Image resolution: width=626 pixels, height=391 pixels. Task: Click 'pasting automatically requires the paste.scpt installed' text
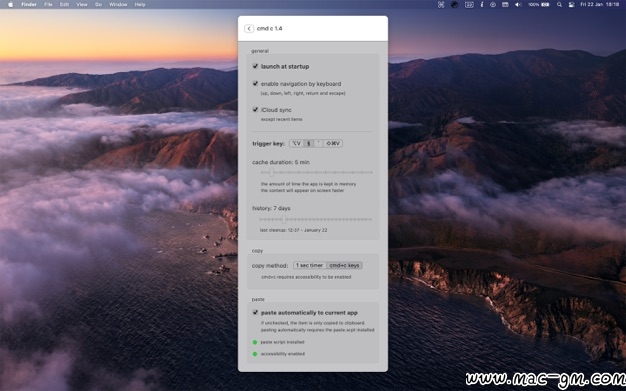click(317, 330)
